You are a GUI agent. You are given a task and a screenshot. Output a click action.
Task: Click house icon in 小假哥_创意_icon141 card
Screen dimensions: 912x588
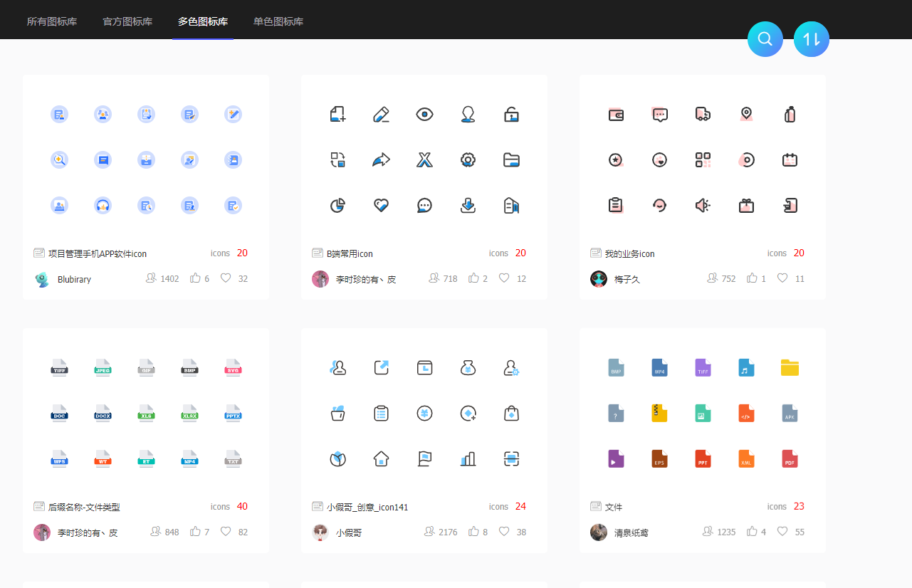pos(381,458)
